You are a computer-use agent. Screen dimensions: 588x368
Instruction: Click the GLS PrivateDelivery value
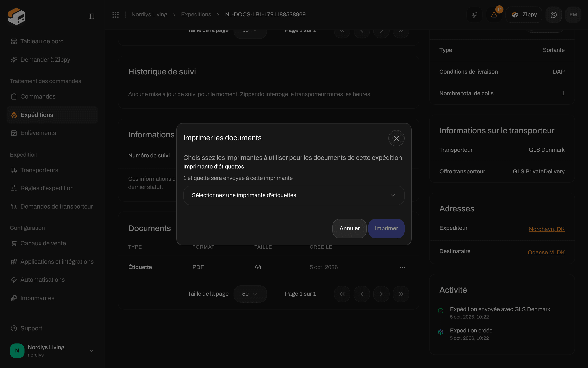pos(538,172)
